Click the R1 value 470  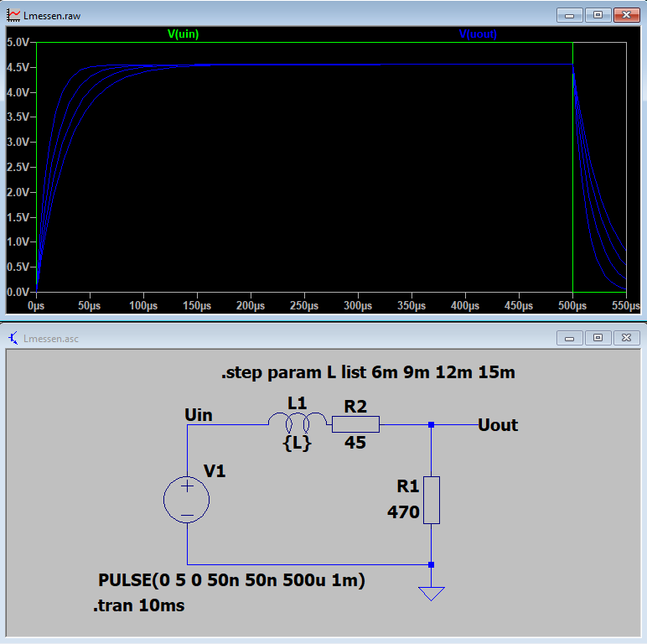pyautogui.click(x=403, y=512)
